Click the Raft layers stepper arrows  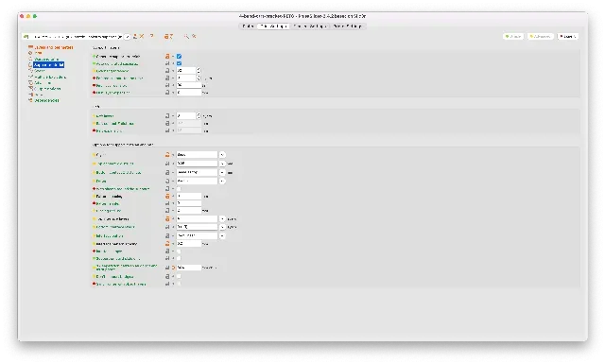click(199, 115)
